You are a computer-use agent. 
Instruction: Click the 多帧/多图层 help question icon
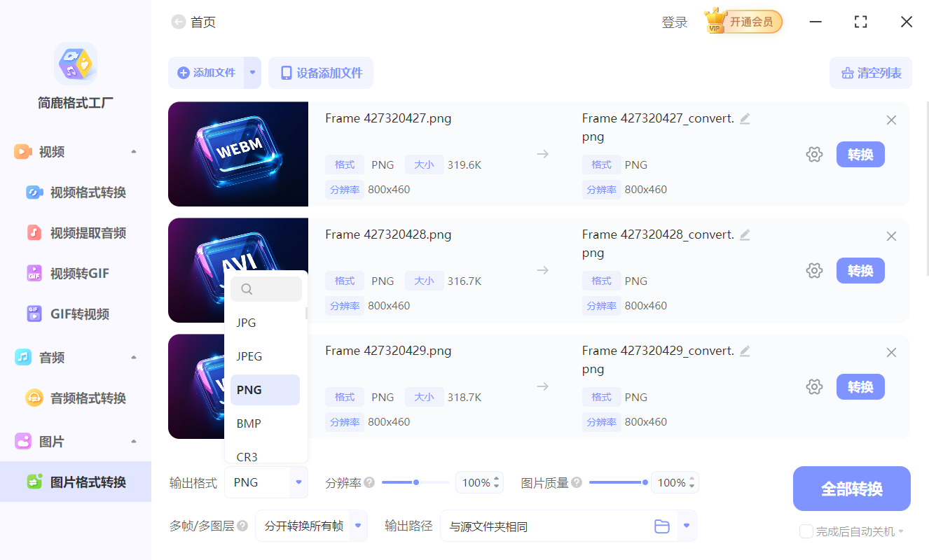coord(242,526)
